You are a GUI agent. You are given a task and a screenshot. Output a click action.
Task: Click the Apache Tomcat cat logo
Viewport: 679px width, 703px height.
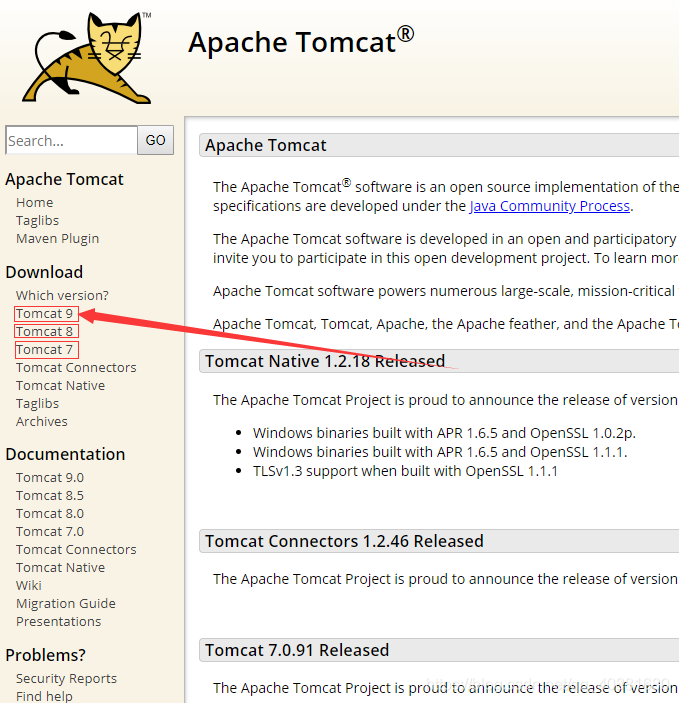point(90,60)
